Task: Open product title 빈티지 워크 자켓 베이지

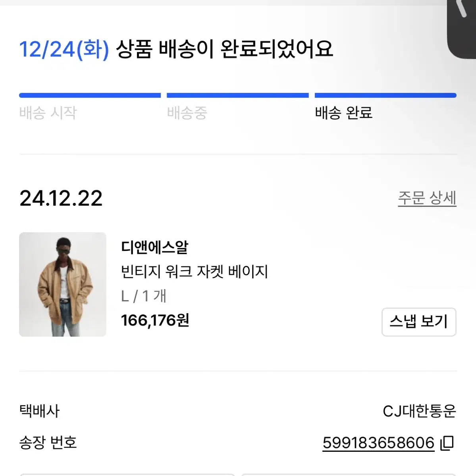Action: tap(194, 272)
